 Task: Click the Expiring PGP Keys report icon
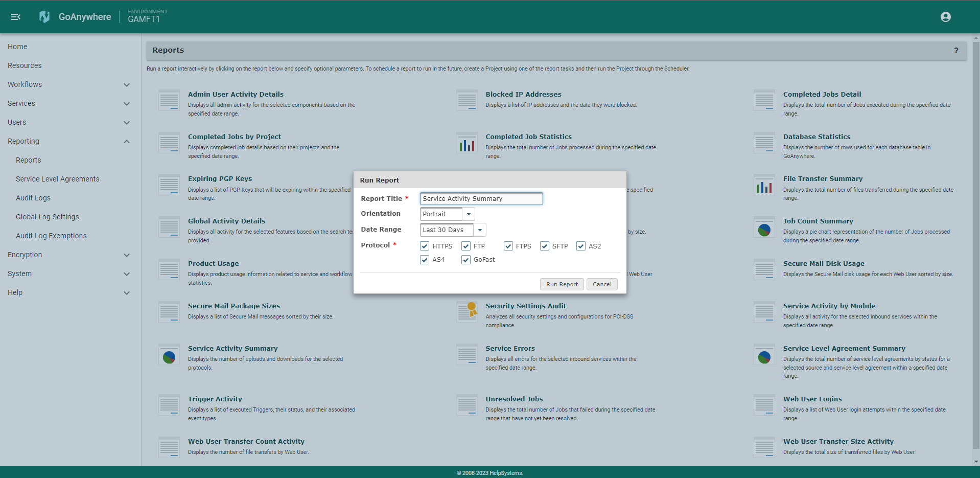click(x=169, y=185)
